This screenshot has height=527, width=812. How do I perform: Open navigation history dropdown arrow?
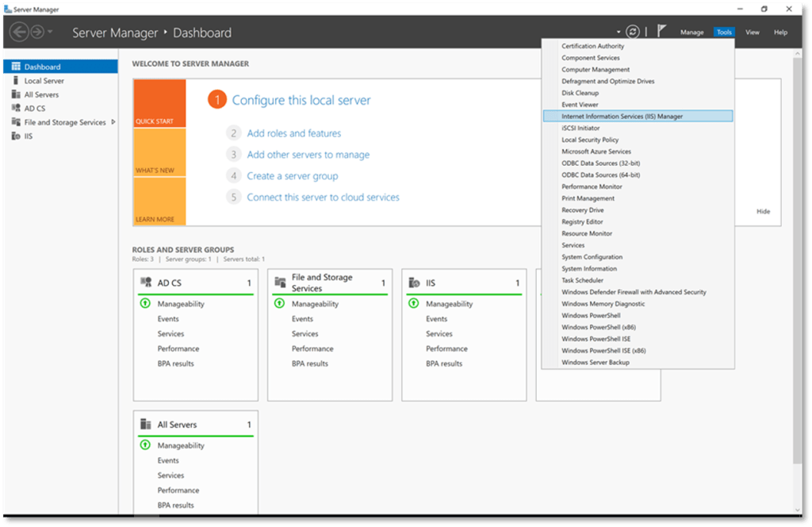[x=51, y=33]
